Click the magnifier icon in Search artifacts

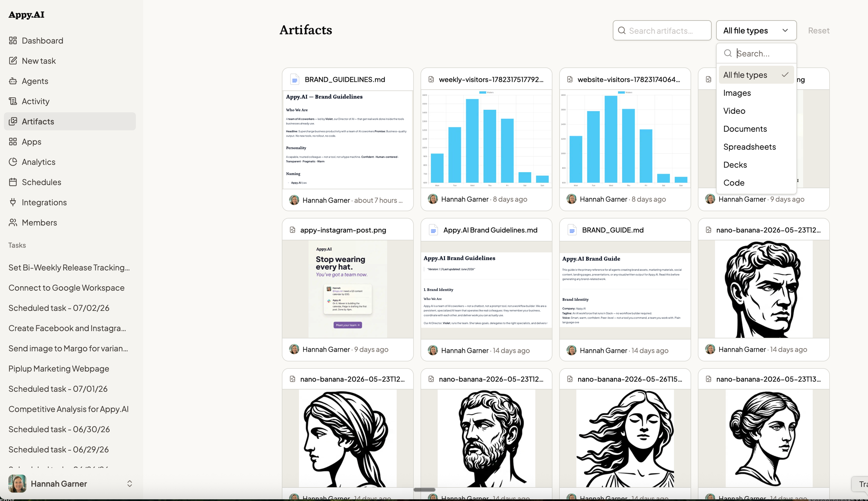pos(622,31)
